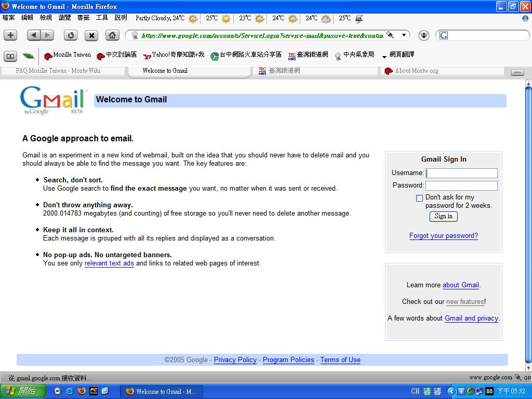Click the stop loading X button

[91, 35]
